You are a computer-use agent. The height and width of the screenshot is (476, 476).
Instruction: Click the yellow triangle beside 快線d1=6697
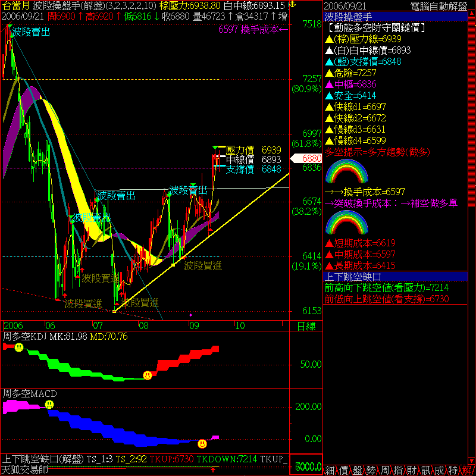(x=329, y=107)
